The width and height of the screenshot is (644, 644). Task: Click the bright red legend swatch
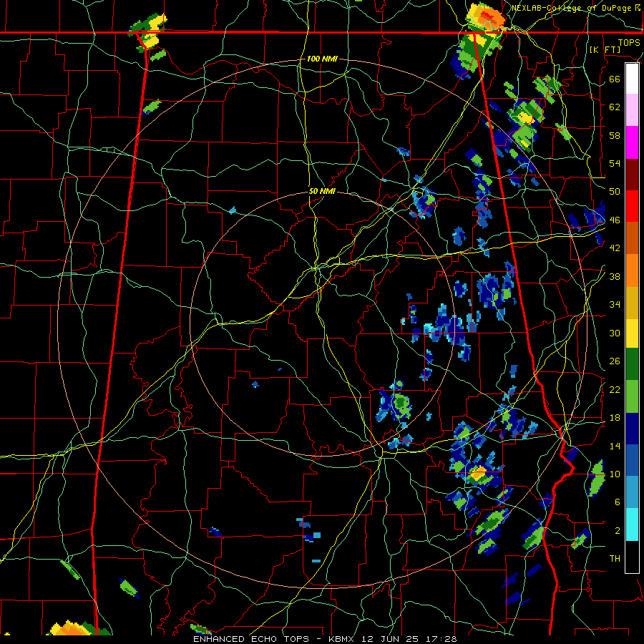point(632,206)
